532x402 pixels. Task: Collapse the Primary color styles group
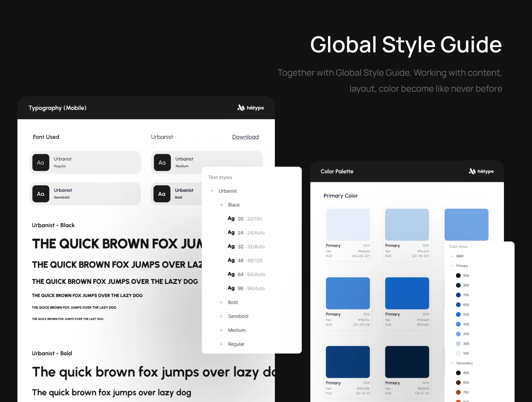pyautogui.click(x=452, y=266)
